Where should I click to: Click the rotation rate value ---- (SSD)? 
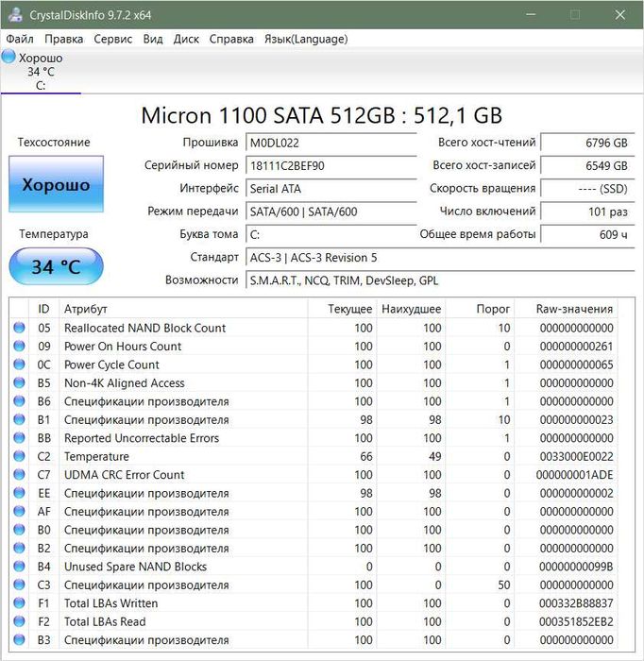(587, 189)
